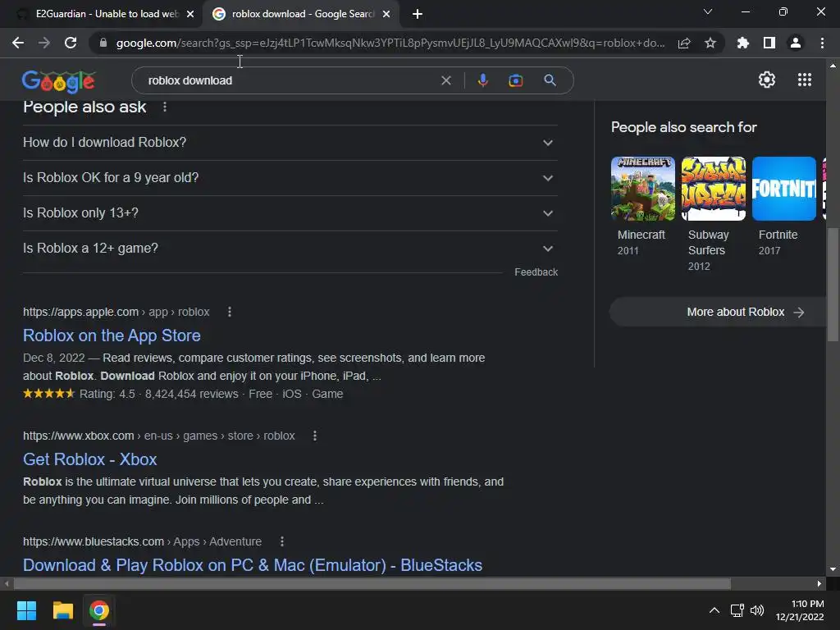Open Chrome profile avatar menu

[796, 43]
